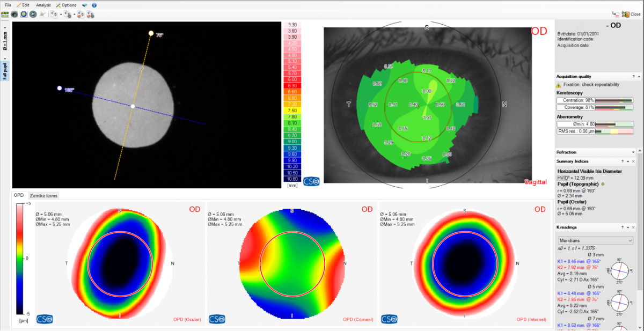The width and height of the screenshot is (644, 331).
Task: Click the 75° yellow meridian handle
Action: pyautogui.click(x=151, y=33)
